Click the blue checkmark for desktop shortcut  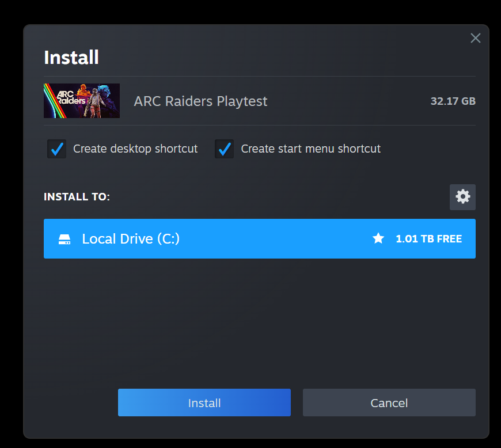[x=57, y=149]
